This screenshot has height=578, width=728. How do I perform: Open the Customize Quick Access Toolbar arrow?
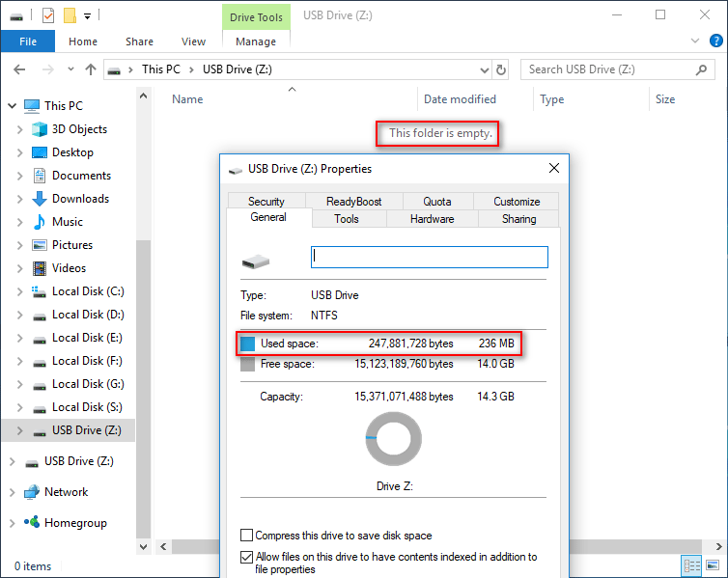coord(87,16)
